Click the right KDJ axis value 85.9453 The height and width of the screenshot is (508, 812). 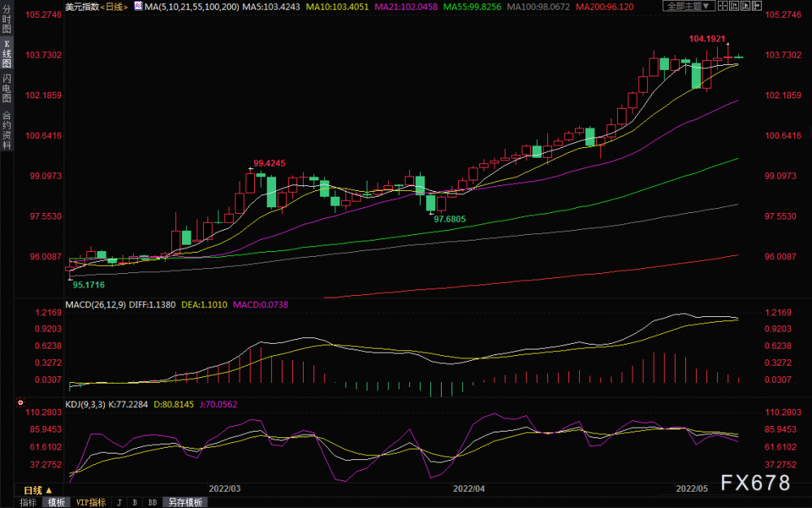pyautogui.click(x=783, y=430)
